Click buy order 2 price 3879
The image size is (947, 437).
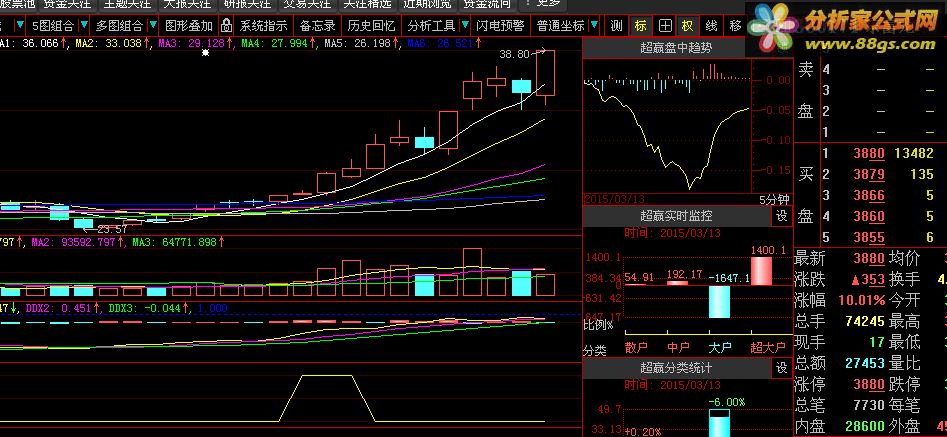point(869,174)
